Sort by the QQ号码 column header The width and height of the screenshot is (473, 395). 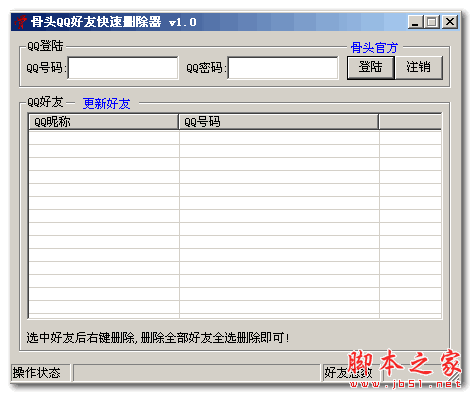(279, 122)
